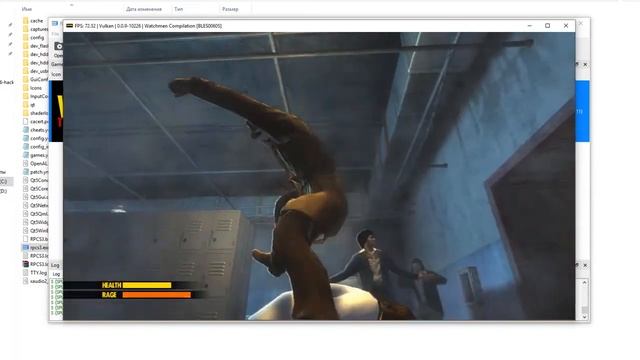Click the log scrollbar down arrow

pos(584,316)
